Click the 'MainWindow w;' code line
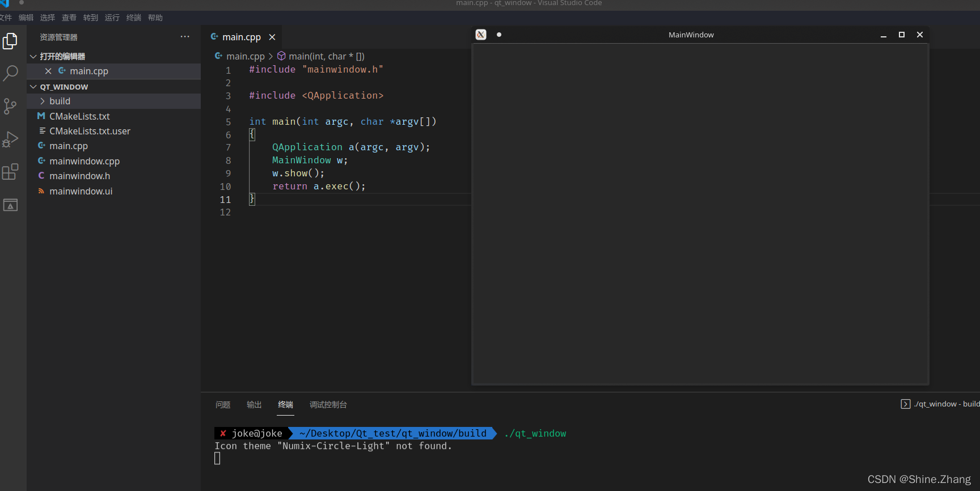Image resolution: width=980 pixels, height=491 pixels. click(x=310, y=160)
